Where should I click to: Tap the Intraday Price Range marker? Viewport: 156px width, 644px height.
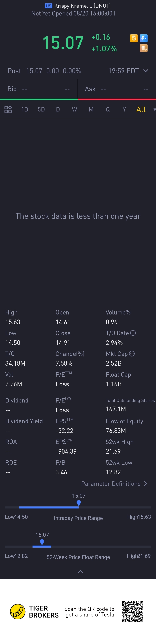coord(79,503)
